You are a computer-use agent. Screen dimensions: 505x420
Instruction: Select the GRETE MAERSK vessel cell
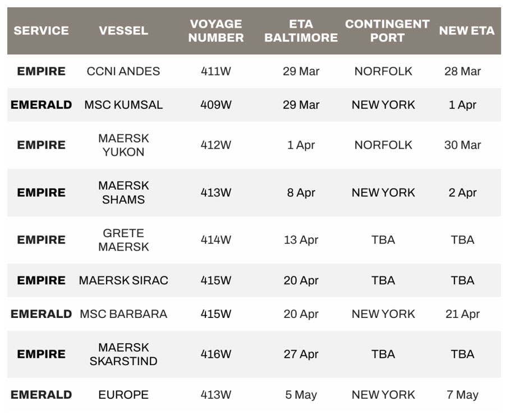(123, 240)
